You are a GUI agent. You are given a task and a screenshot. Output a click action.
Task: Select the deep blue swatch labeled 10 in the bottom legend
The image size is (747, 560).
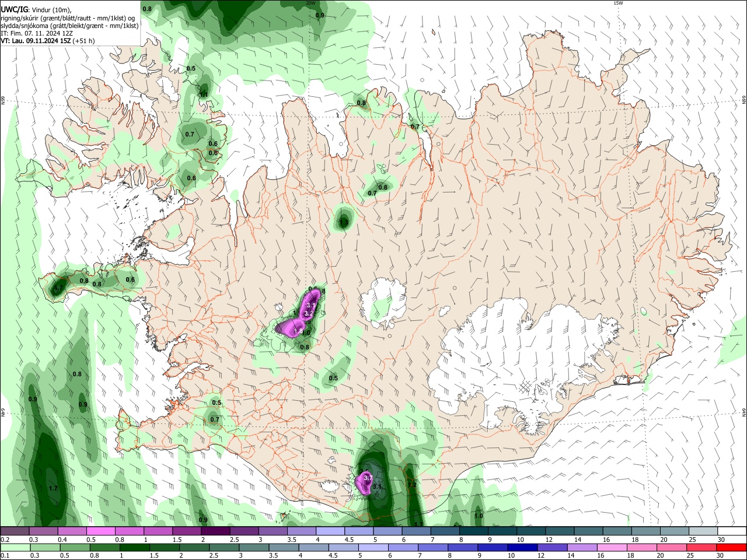point(523,548)
